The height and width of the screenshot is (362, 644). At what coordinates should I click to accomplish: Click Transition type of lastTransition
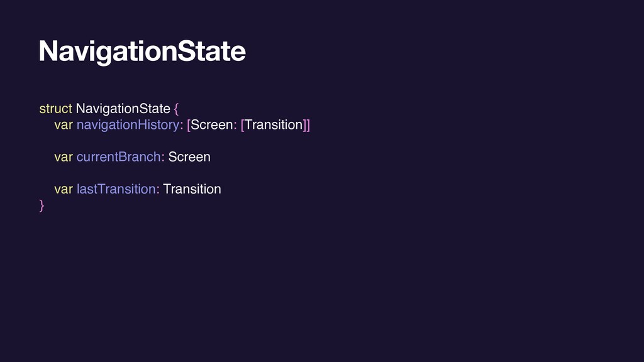192,189
